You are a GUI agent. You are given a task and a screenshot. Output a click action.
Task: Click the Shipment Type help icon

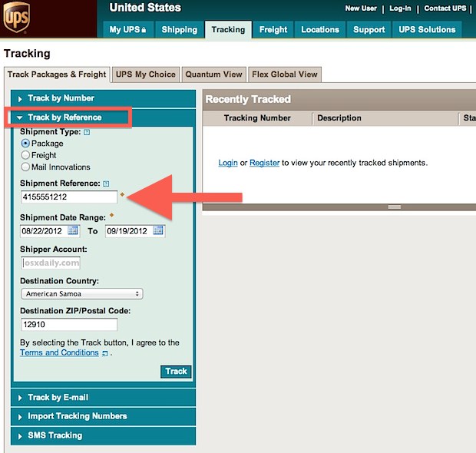(87, 132)
